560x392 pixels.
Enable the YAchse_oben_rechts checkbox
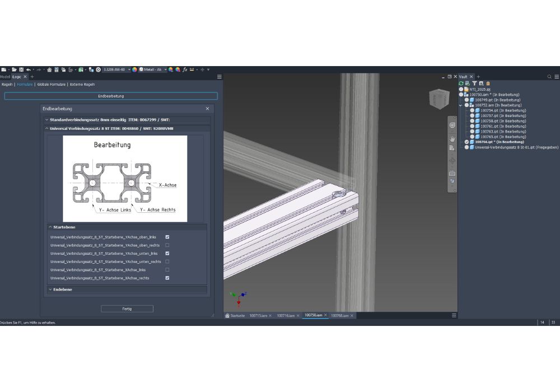[x=167, y=245]
